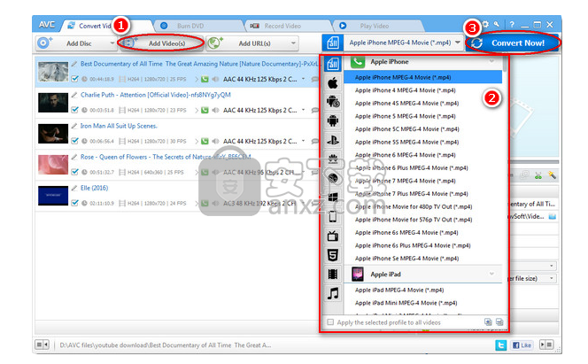The image size is (588, 364).
Task: Click the output profile icon beside format dropdown
Action: (x=333, y=43)
